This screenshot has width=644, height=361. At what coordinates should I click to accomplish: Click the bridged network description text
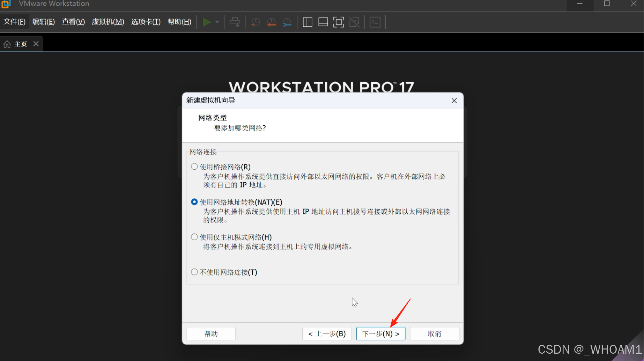coord(324,180)
